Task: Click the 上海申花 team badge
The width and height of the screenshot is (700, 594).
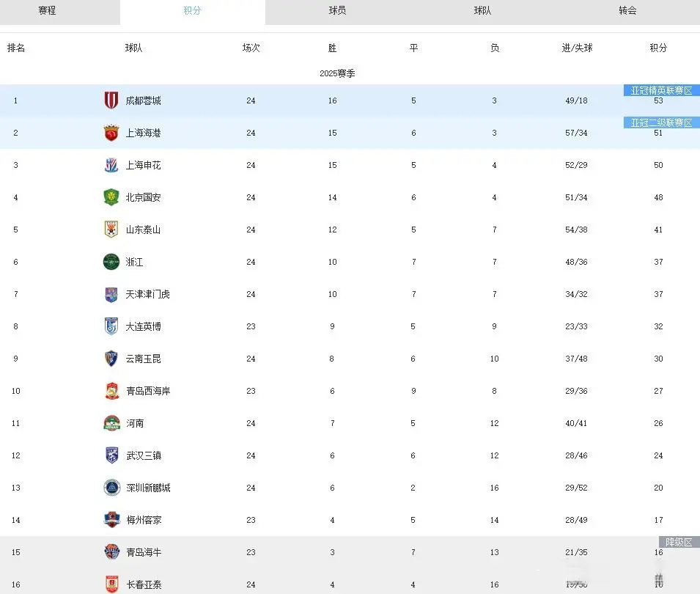Action: pos(110,165)
